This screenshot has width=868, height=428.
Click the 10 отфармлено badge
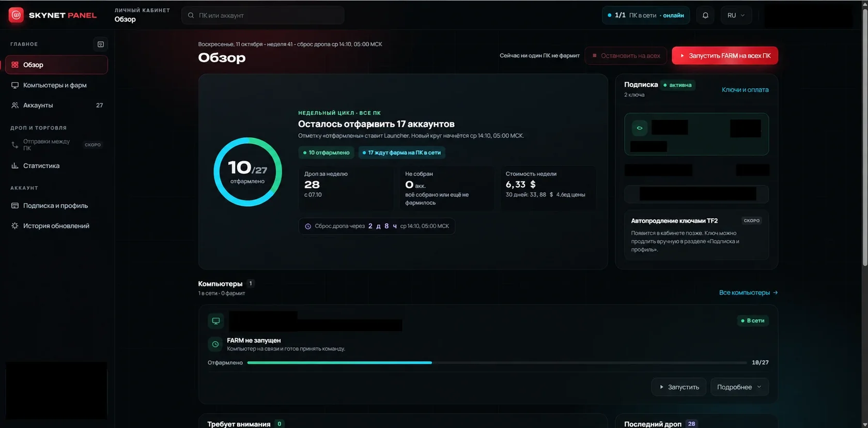coord(326,153)
